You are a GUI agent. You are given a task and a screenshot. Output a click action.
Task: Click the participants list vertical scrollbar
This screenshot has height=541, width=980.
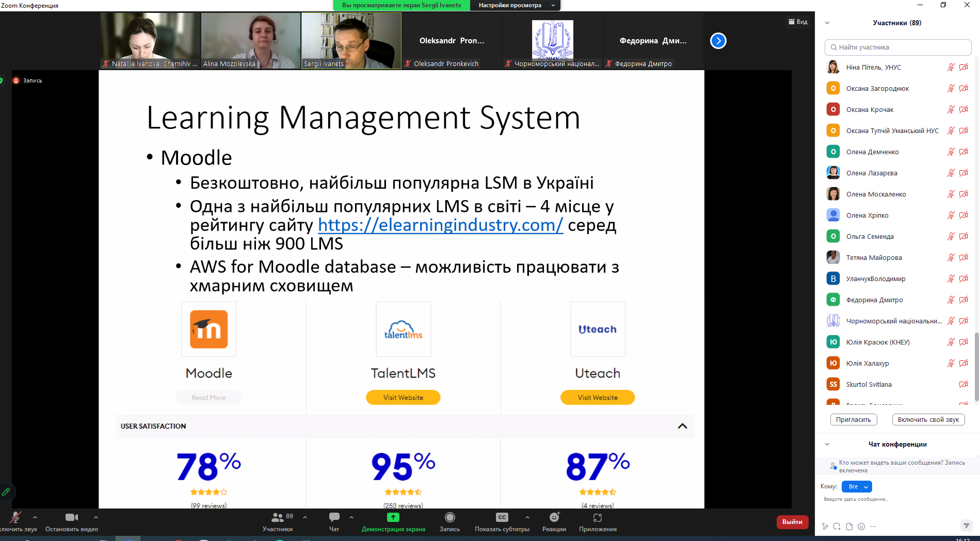tap(976, 366)
